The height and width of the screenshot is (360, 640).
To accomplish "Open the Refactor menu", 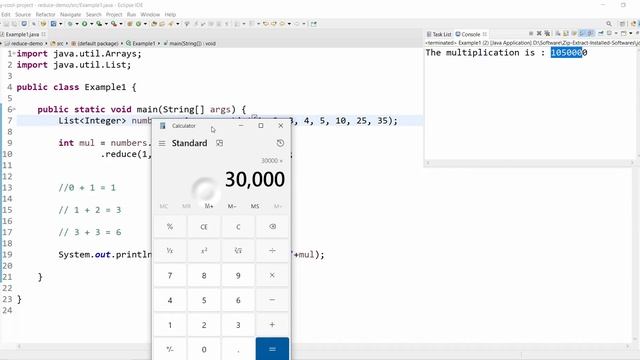I will pos(45,14).
